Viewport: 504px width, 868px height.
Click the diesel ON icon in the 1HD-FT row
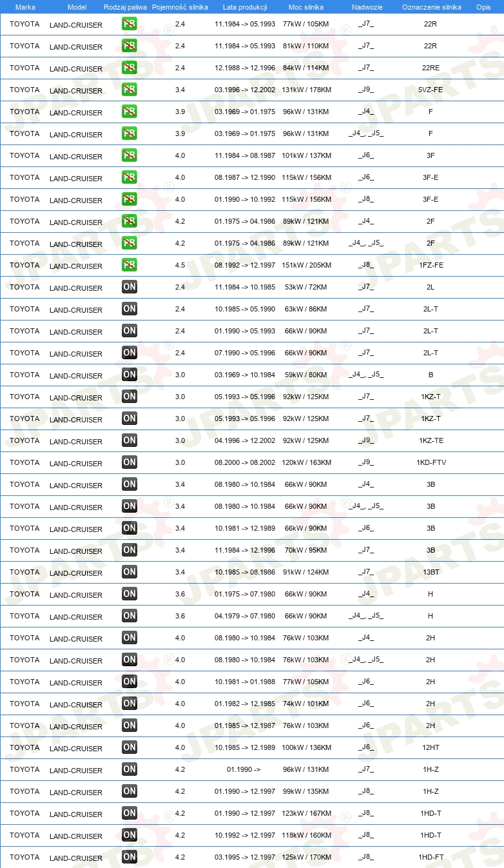point(130,857)
